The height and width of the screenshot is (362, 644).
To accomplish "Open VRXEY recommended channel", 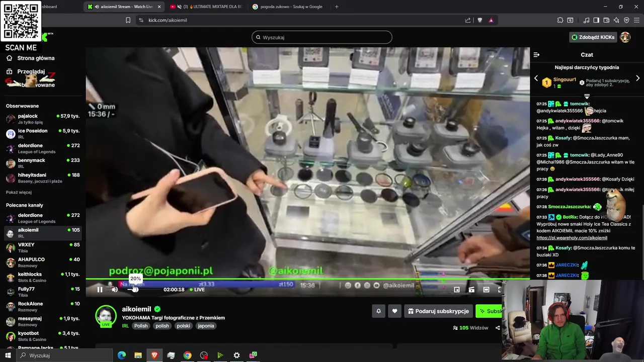I will coord(43,248).
